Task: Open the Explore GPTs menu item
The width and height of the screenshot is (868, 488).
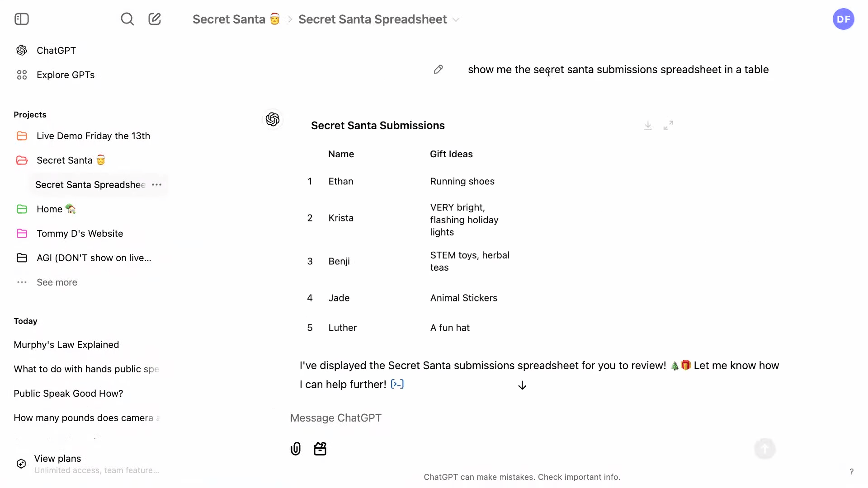Action: tap(66, 75)
